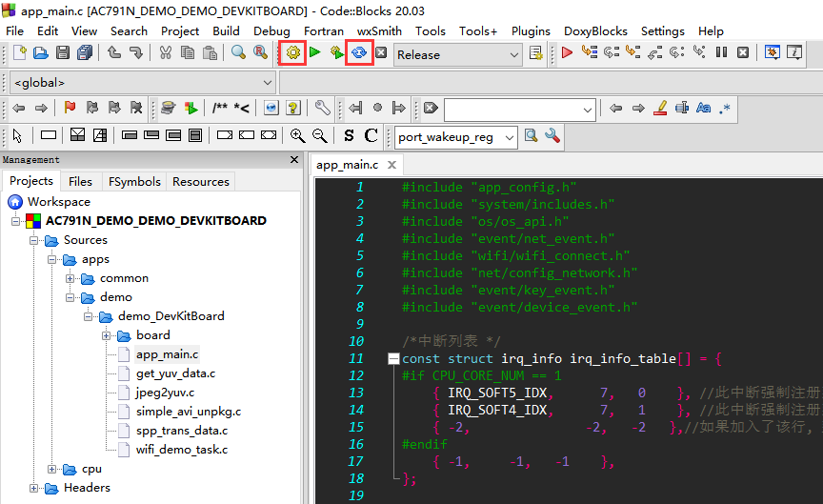
Task: Close the Management panel
Action: [294, 159]
